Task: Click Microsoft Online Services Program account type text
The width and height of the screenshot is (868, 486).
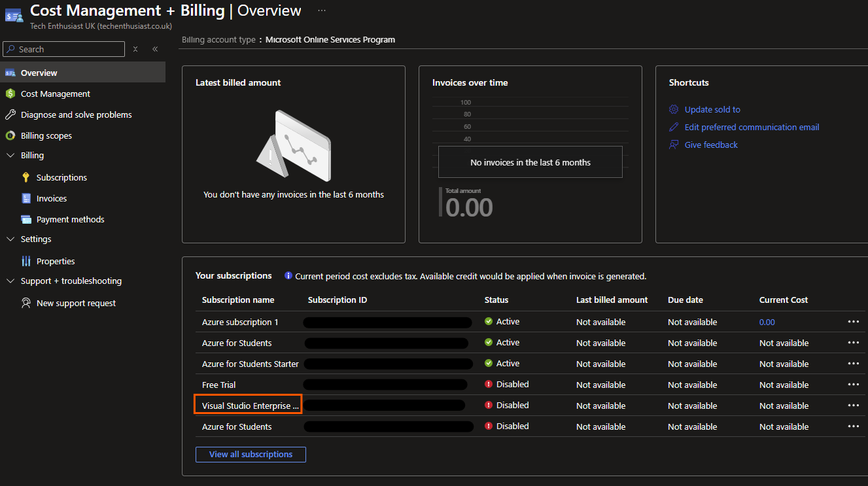Action: [x=330, y=39]
